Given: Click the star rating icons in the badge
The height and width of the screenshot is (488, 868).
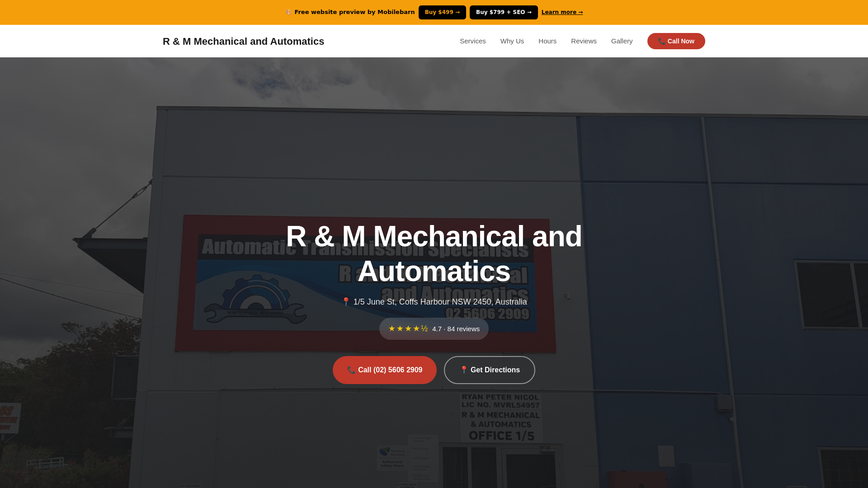Looking at the screenshot, I should click(x=408, y=329).
